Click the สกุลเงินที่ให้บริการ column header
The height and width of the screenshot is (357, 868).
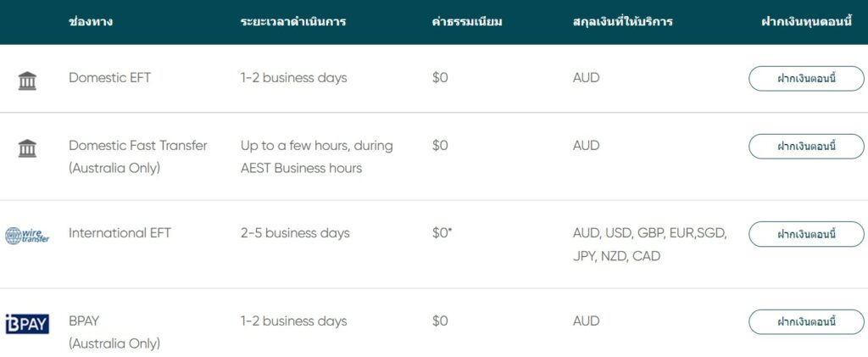[x=623, y=21]
